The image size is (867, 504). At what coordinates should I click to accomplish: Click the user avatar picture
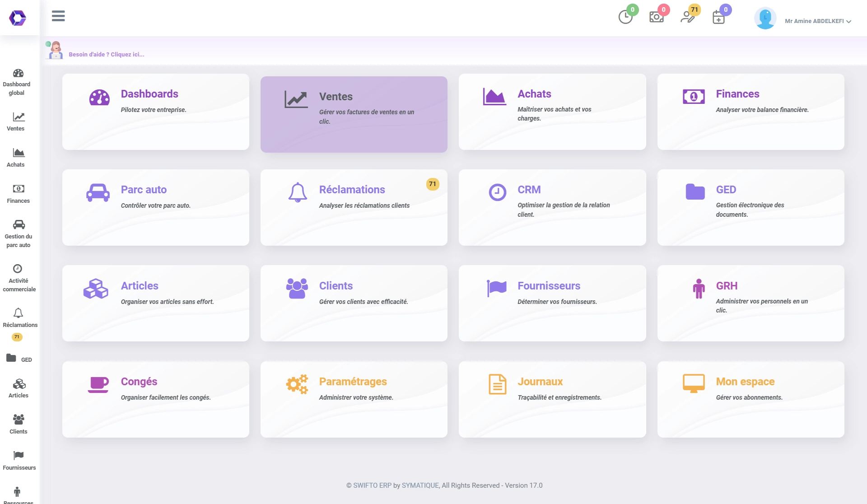tap(765, 19)
